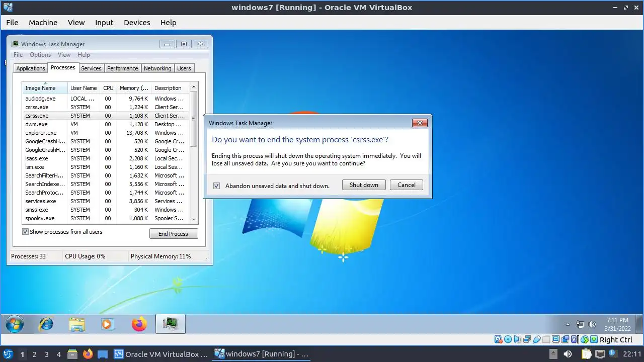The image size is (644, 362).
Task: Select the lsass.exe process row
Action: [106, 158]
